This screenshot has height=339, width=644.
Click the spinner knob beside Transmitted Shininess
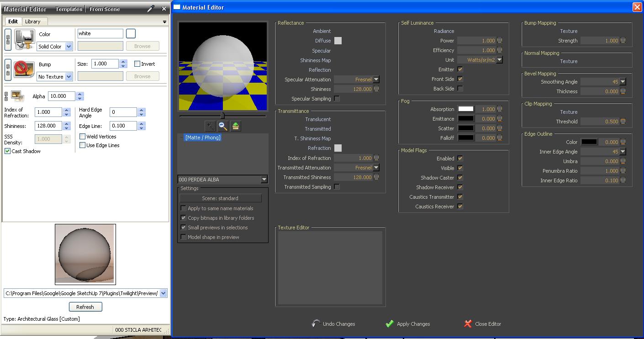click(x=376, y=177)
